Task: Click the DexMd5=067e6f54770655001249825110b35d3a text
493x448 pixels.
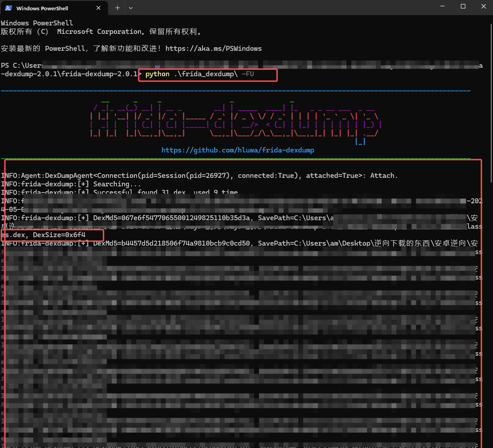Action: point(172,218)
